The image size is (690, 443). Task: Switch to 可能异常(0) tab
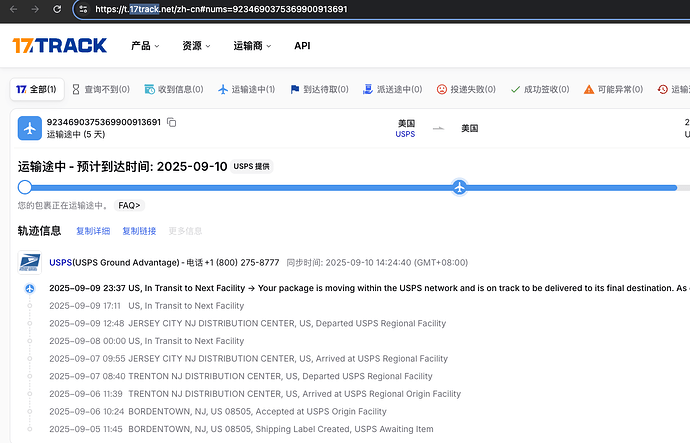pyautogui.click(x=613, y=89)
